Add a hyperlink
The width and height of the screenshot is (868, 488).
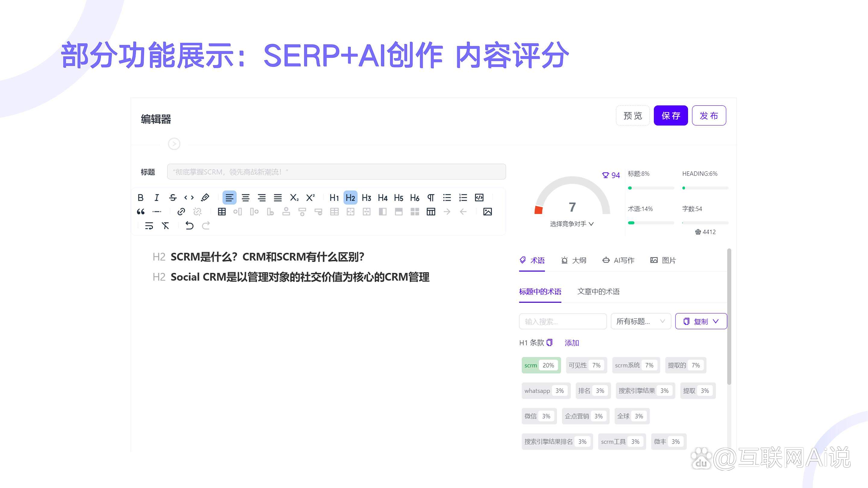click(x=181, y=211)
